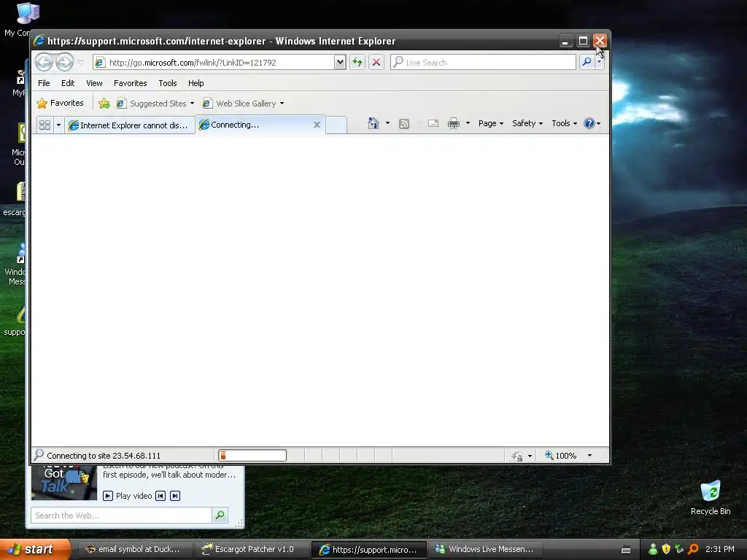The width and height of the screenshot is (747, 560).
Task: Expand the Print dropdown arrow
Action: click(x=468, y=123)
